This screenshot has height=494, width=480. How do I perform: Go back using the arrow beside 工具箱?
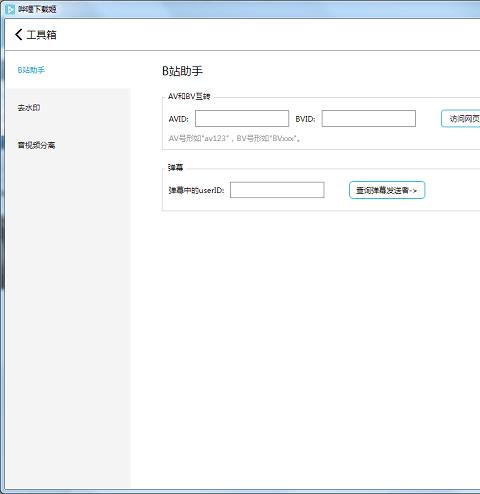click(x=19, y=35)
